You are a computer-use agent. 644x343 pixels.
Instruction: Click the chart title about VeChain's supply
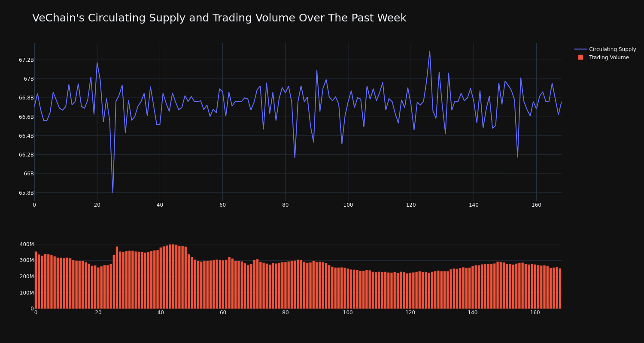click(219, 18)
